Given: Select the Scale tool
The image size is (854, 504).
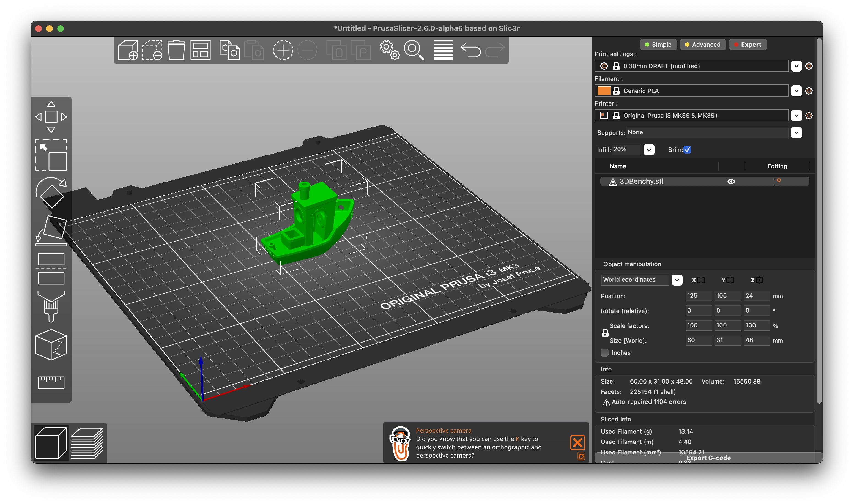Looking at the screenshot, I should (x=51, y=155).
